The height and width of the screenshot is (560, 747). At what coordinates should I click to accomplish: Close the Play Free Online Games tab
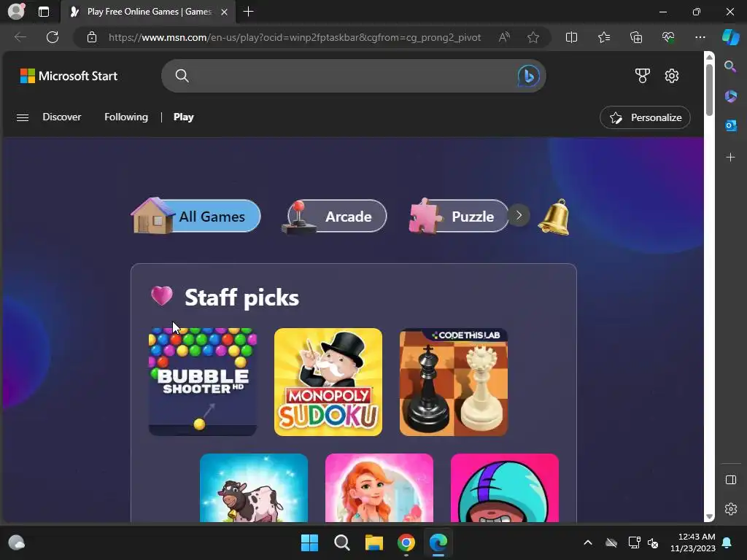point(224,12)
